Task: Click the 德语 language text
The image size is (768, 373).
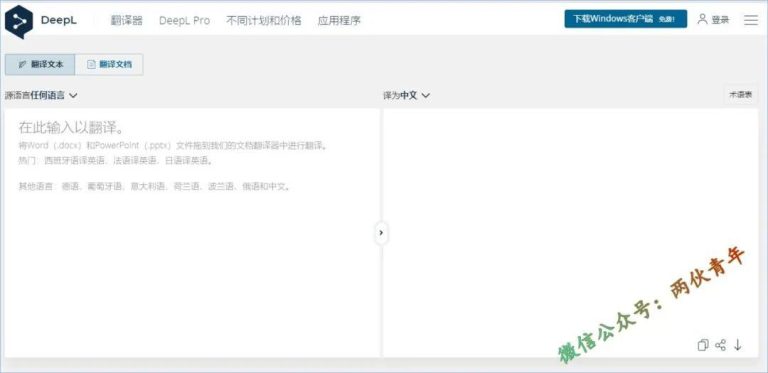Action: (70, 187)
